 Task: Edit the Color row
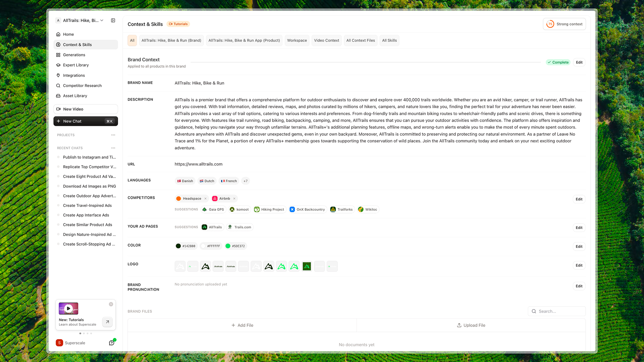pyautogui.click(x=579, y=246)
